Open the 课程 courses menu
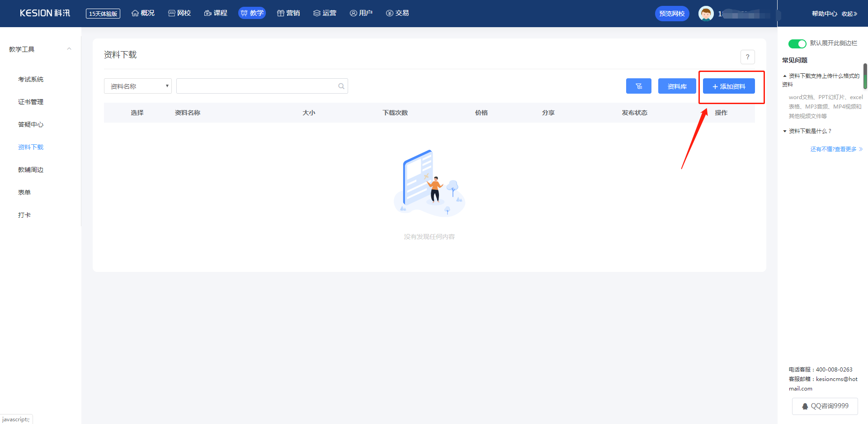Viewport: 868px width, 424px height. (x=216, y=13)
